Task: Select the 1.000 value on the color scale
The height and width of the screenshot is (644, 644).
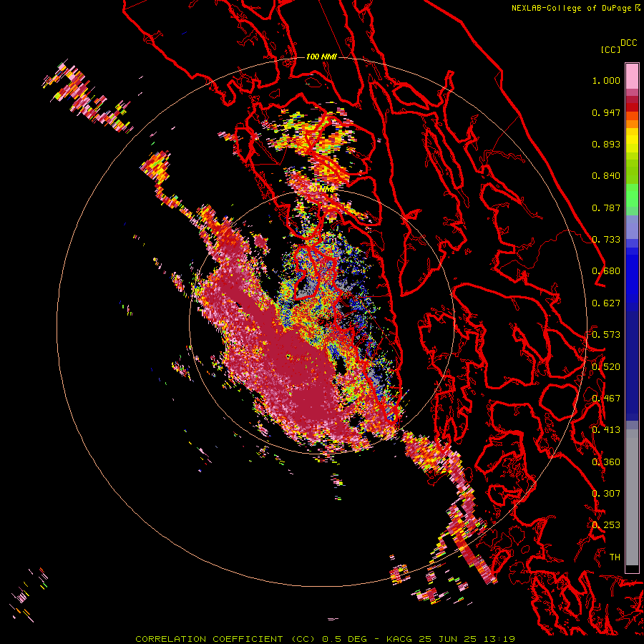Action: tap(606, 80)
